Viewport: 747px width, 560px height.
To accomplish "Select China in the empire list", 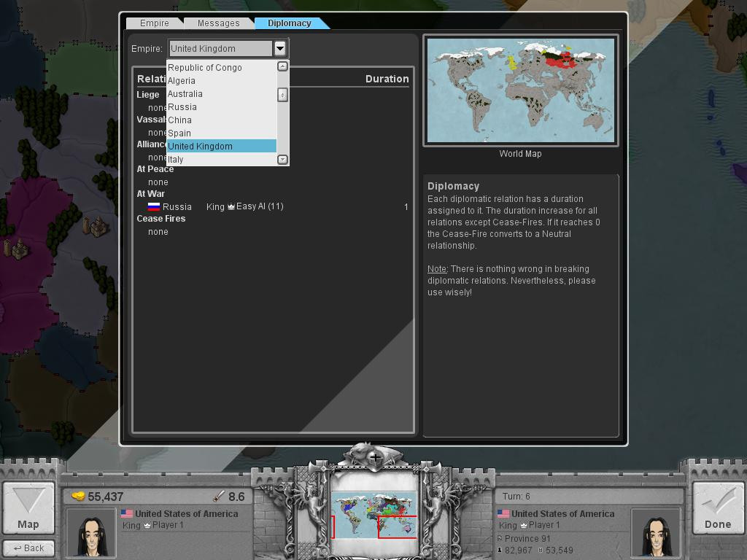I will 222,120.
